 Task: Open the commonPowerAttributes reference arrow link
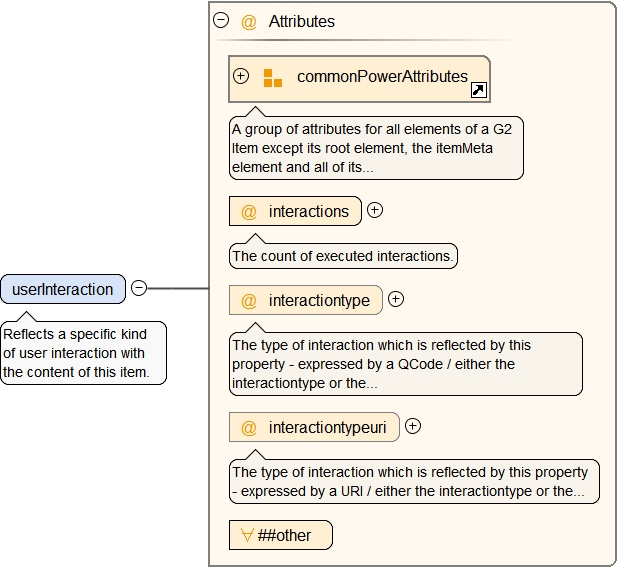click(478, 91)
